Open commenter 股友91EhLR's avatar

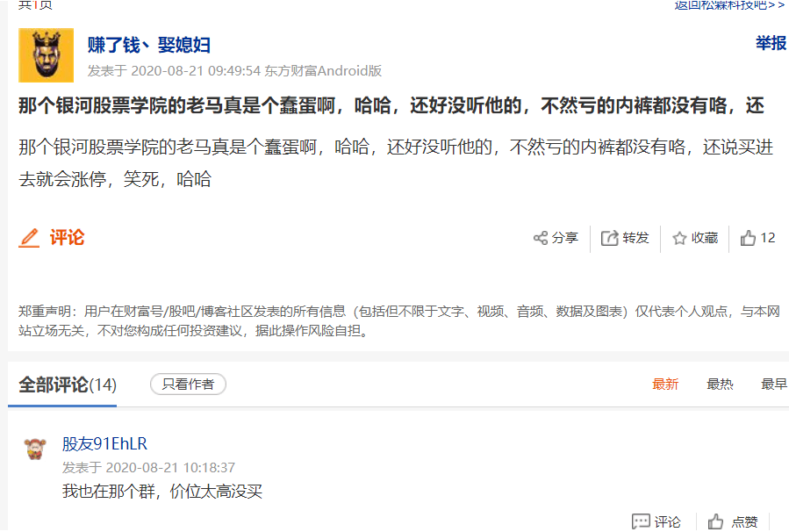click(35, 449)
